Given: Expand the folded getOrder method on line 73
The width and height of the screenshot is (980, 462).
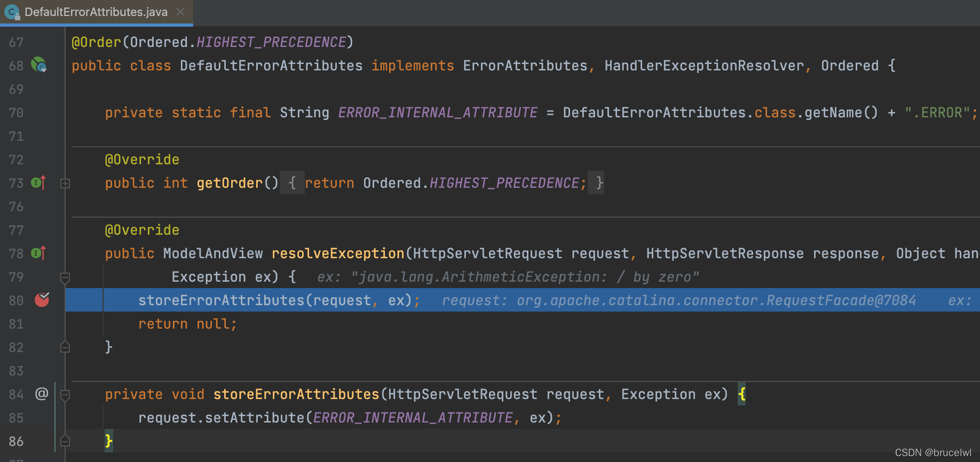Looking at the screenshot, I should [x=65, y=184].
